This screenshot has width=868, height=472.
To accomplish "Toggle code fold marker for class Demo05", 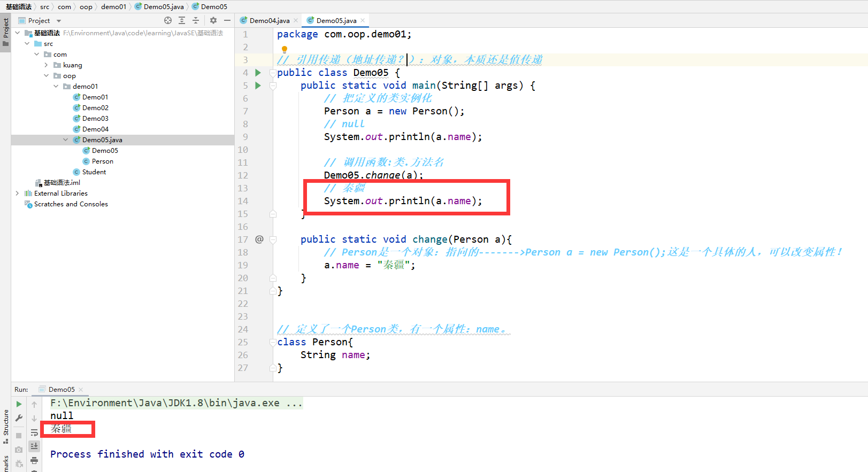I will (273, 73).
